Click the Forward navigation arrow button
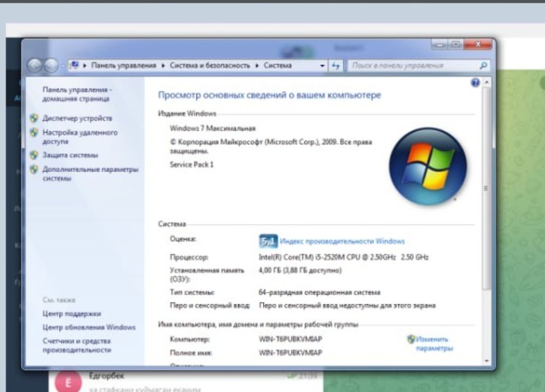The height and width of the screenshot is (392, 545). click(x=52, y=65)
